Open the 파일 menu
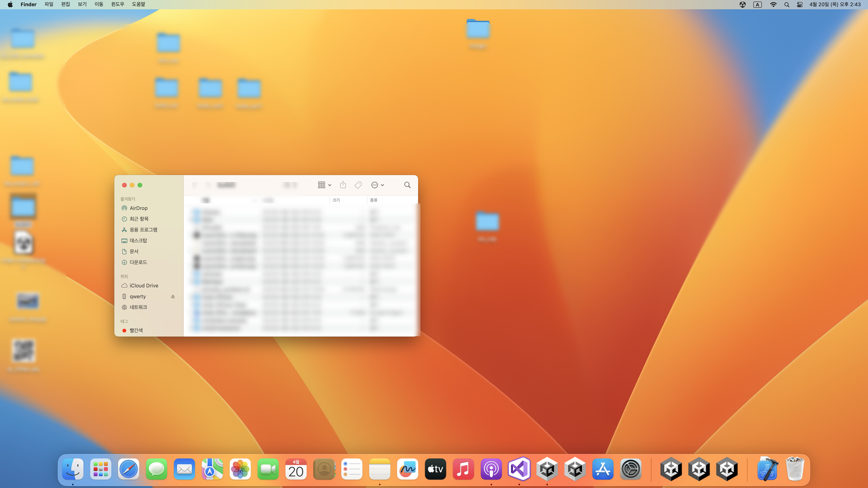868x488 pixels. coord(49,5)
